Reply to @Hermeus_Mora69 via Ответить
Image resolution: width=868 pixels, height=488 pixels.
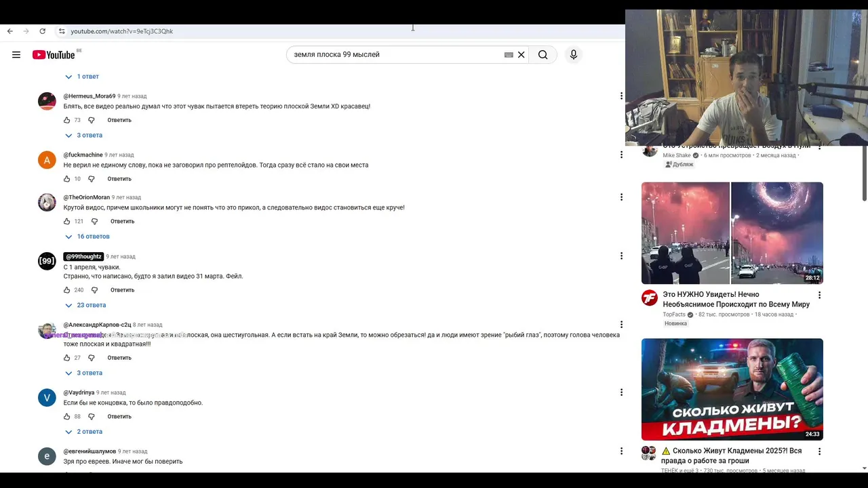pyautogui.click(x=119, y=120)
